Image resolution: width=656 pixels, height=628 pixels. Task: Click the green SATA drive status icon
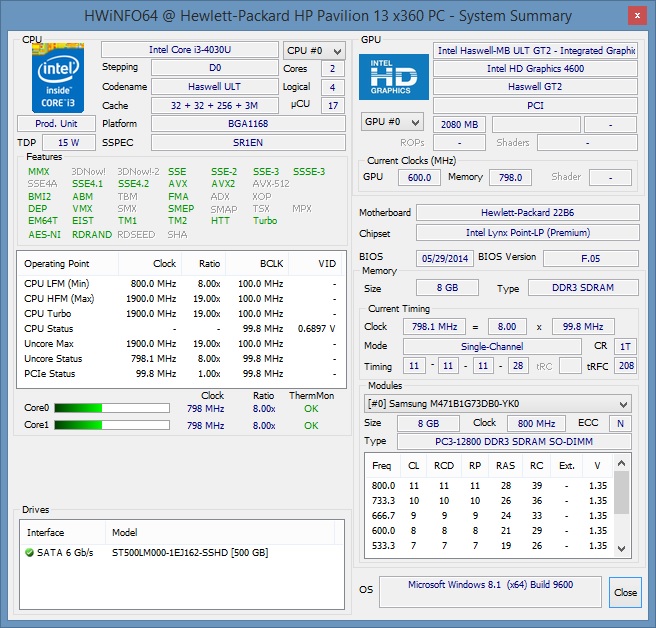29,553
